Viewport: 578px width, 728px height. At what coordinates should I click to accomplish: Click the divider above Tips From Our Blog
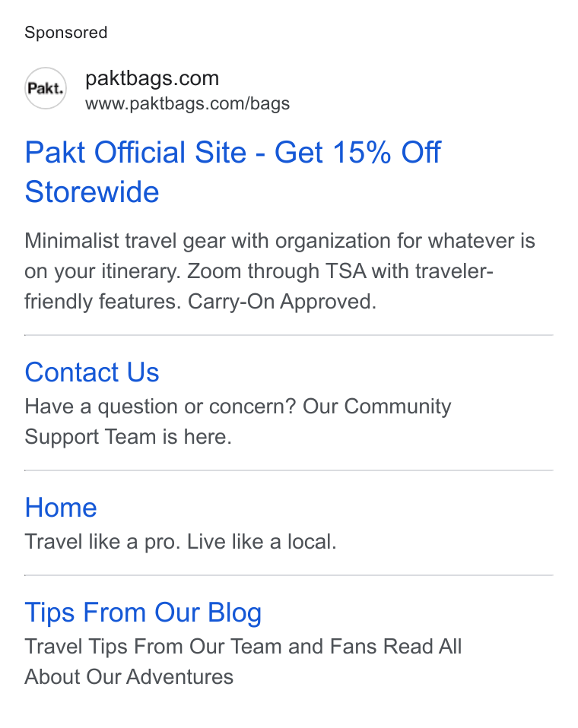point(288,575)
